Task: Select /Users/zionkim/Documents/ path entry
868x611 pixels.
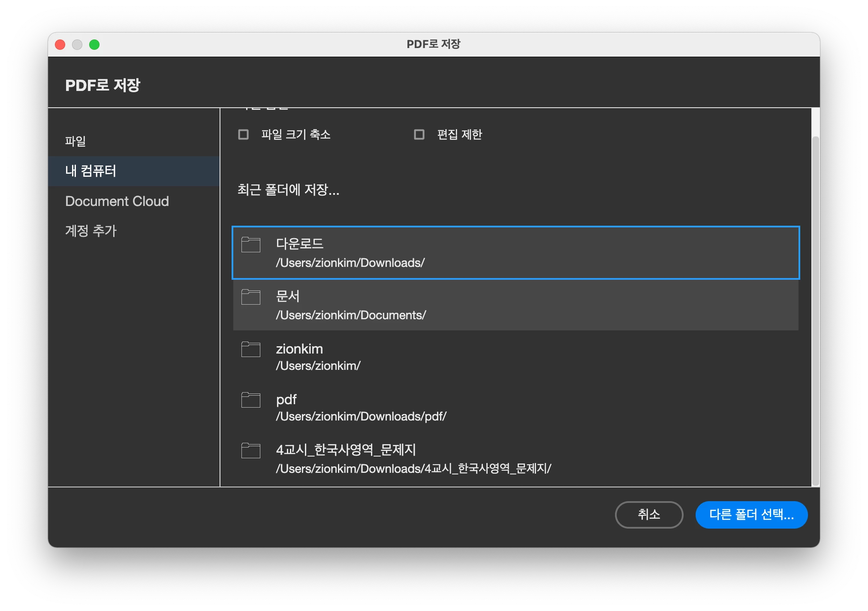Action: tap(351, 315)
